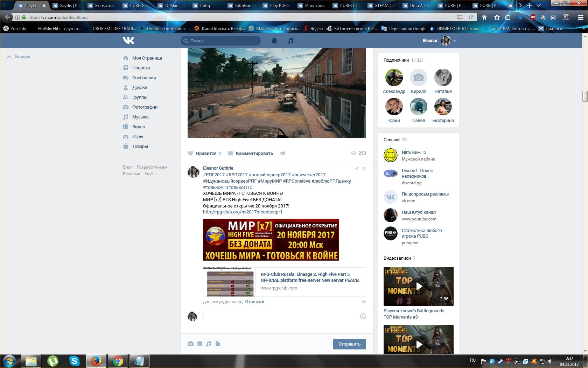The width and height of the screenshot is (588, 368).
Task: Open the rpg-club.org link in comment
Action: 243,212
